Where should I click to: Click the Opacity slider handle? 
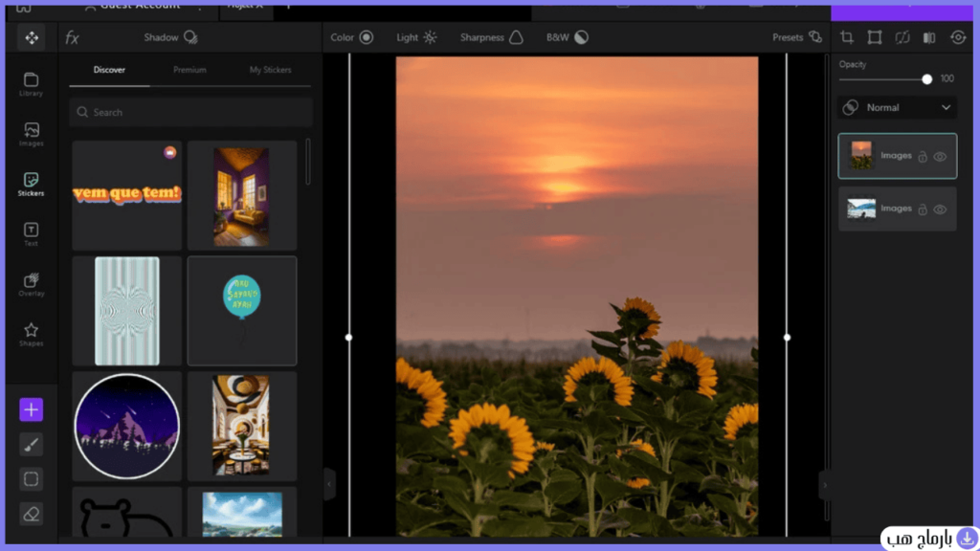tap(926, 79)
